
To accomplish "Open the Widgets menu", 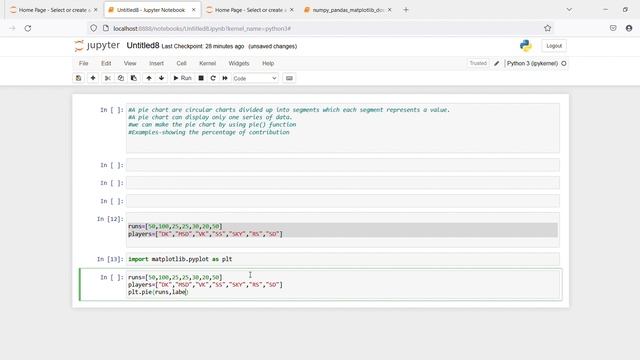I will tap(239, 63).
